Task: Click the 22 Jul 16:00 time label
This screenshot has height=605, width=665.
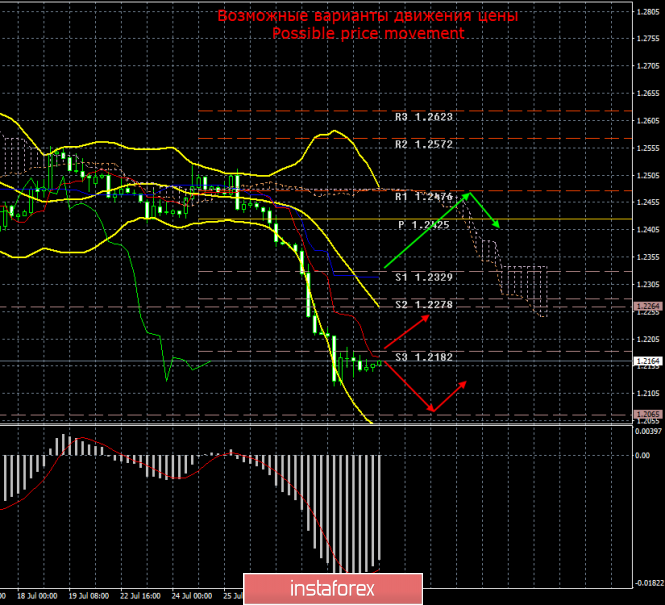Action: tap(140, 596)
